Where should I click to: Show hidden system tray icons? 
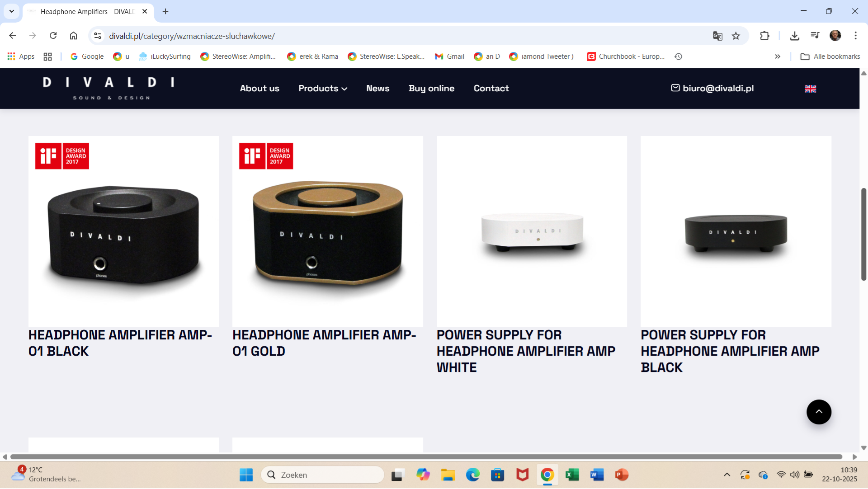point(727,475)
